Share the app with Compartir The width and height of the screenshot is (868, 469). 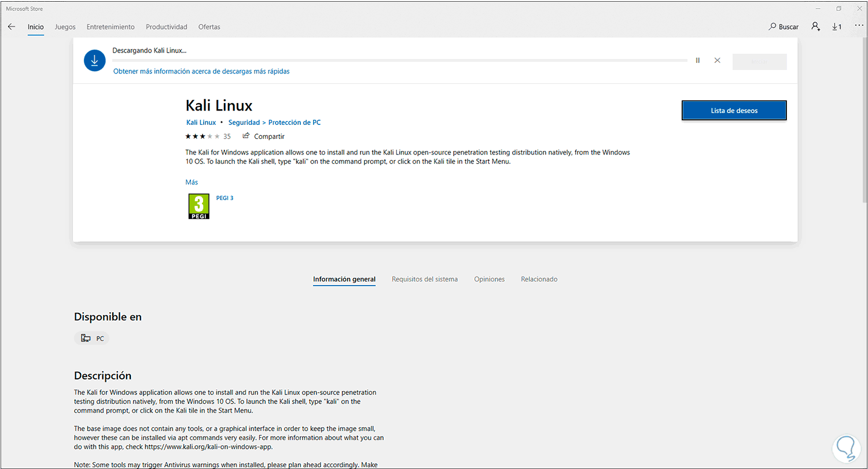[x=264, y=136]
